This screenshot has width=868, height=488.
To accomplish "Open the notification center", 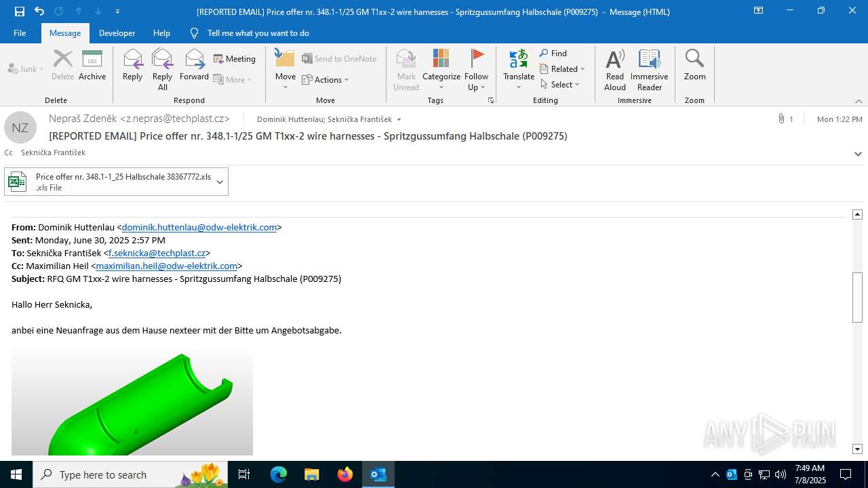I will (x=846, y=474).
